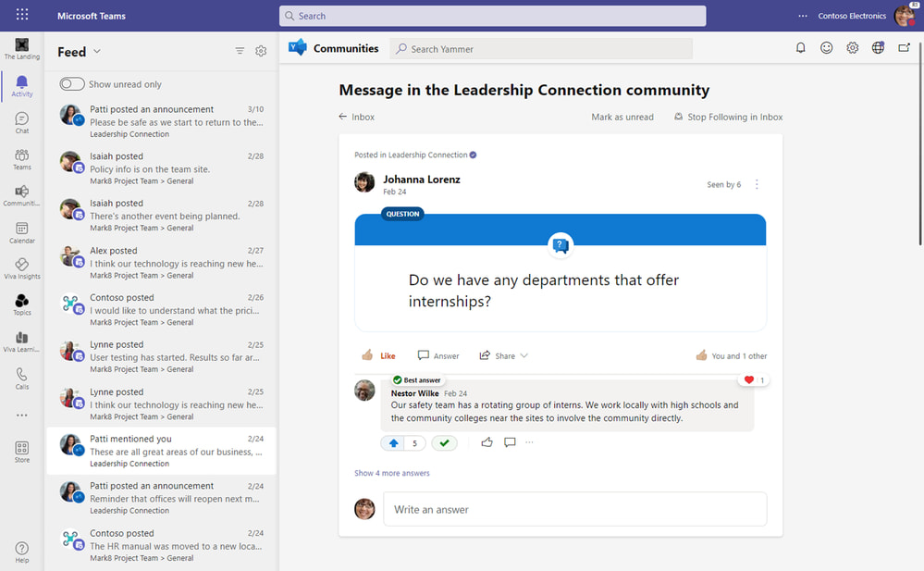The image size is (924, 571).
Task: Switch to the Teams tab
Action: [x=21, y=159]
